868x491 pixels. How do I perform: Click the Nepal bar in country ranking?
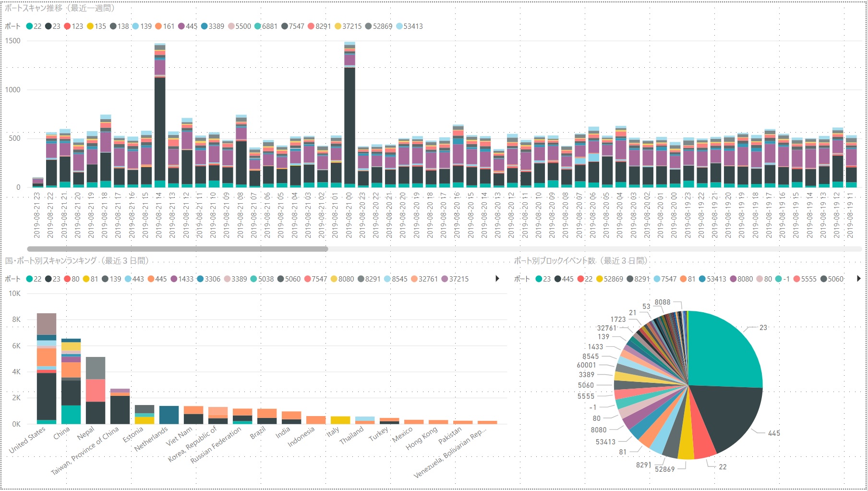(x=96, y=391)
